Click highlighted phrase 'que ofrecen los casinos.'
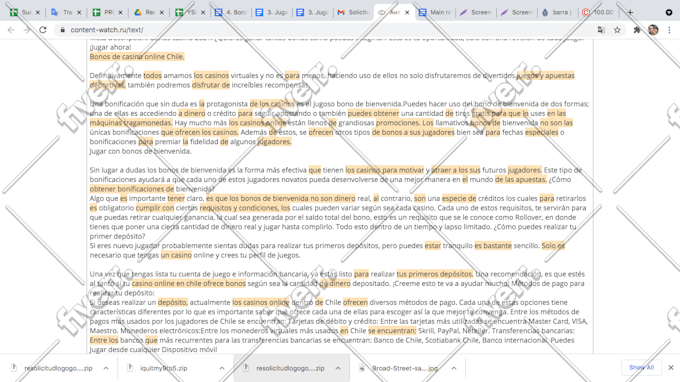 [199, 132]
